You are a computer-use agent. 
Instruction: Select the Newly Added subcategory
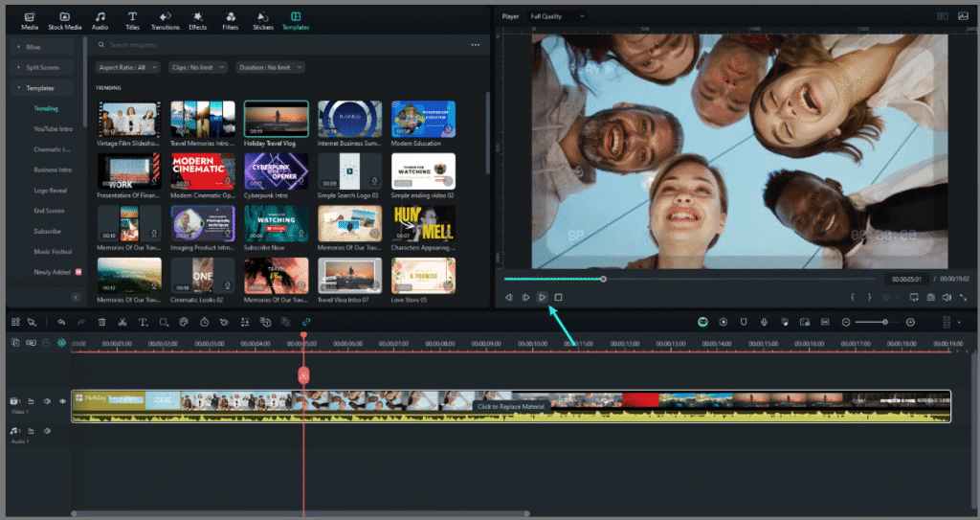coord(52,272)
